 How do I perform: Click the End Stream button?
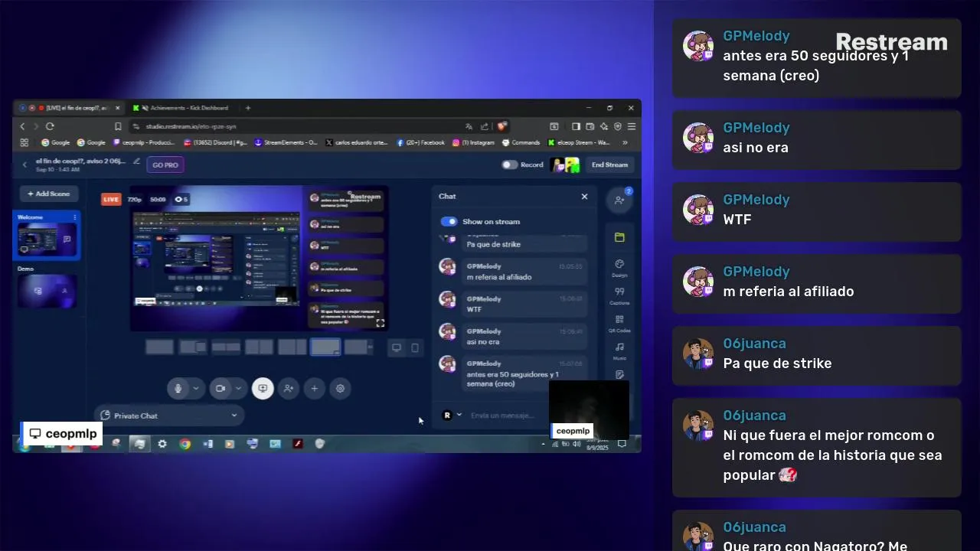pyautogui.click(x=609, y=165)
